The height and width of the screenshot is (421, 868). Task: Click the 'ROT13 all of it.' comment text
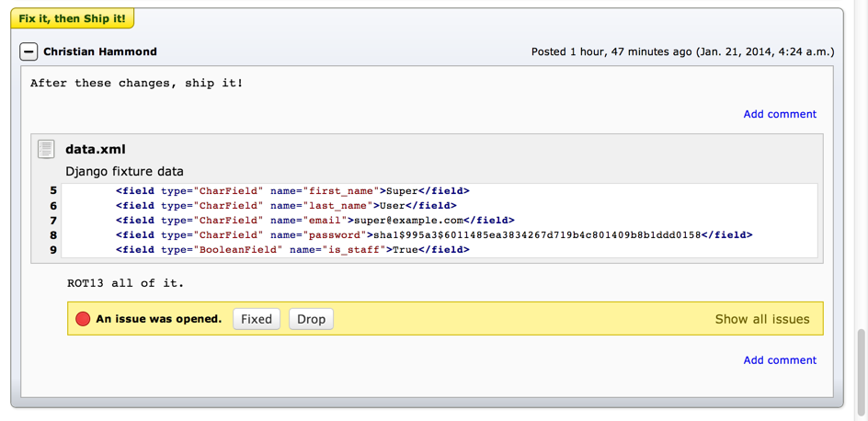(125, 283)
